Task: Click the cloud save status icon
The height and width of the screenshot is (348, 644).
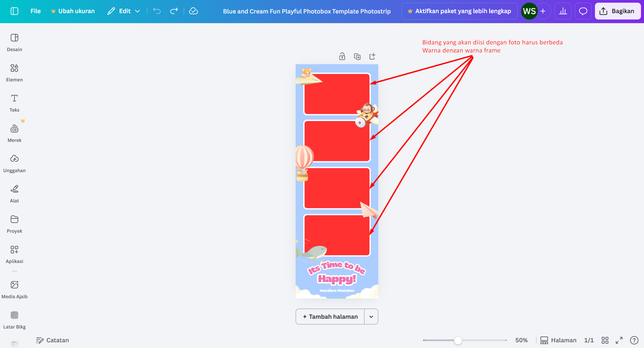Action: [194, 11]
